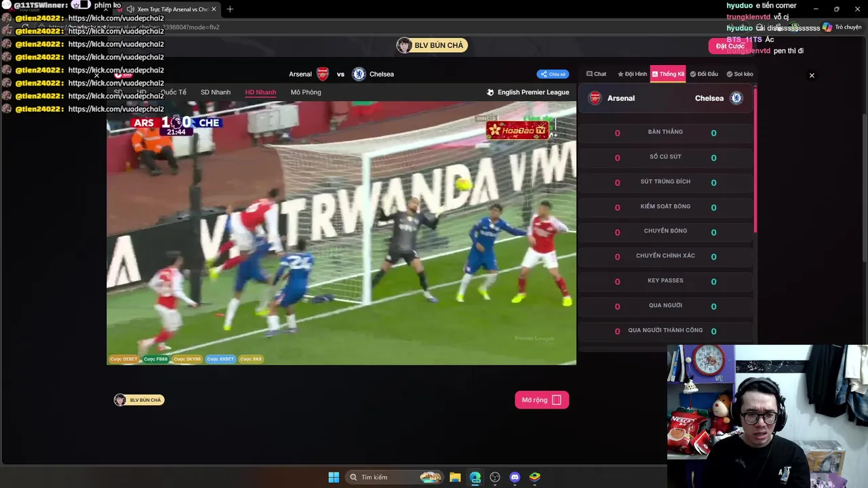The image size is (868, 488).
Task: Switch to the Soi kèo tab
Action: pos(740,74)
